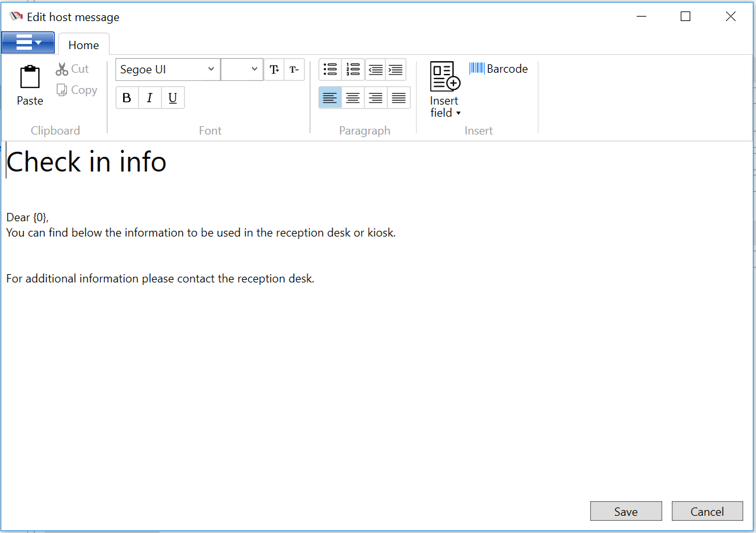Open the blue application menu button
Viewport: 756px width, 533px height.
[28, 43]
